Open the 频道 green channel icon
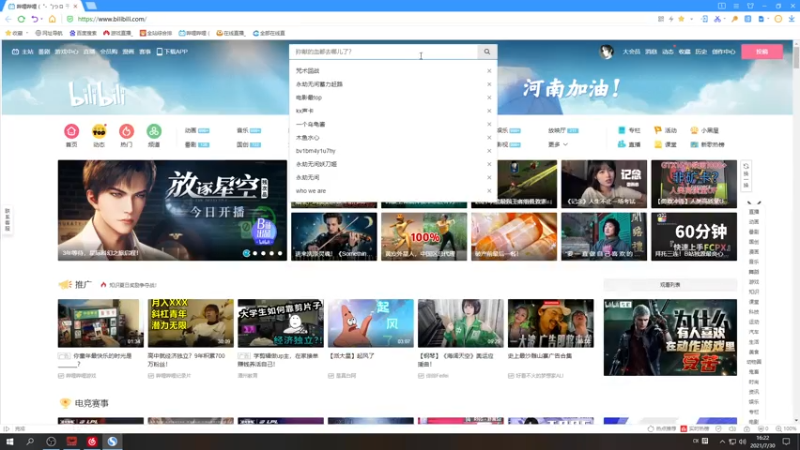 click(154, 135)
